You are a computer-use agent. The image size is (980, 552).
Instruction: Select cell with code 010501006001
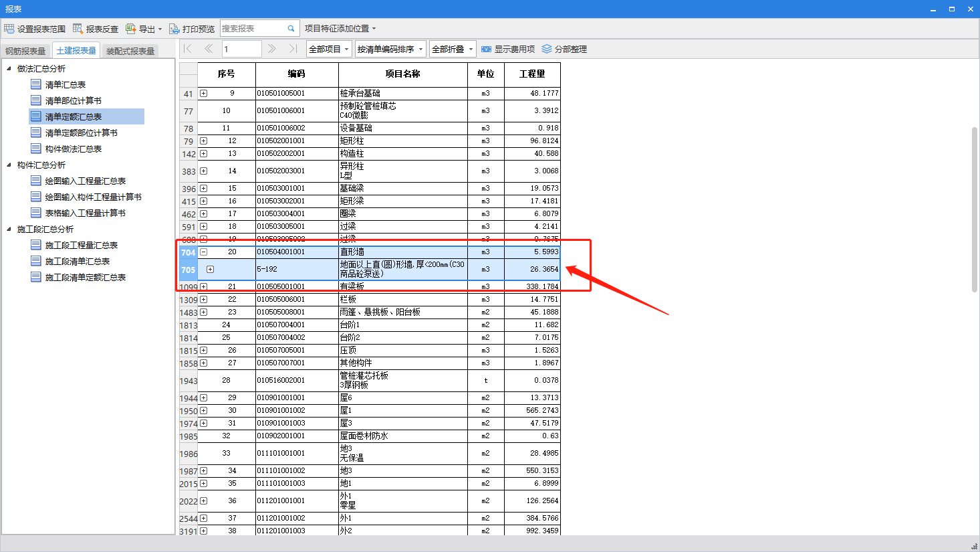[x=297, y=111]
